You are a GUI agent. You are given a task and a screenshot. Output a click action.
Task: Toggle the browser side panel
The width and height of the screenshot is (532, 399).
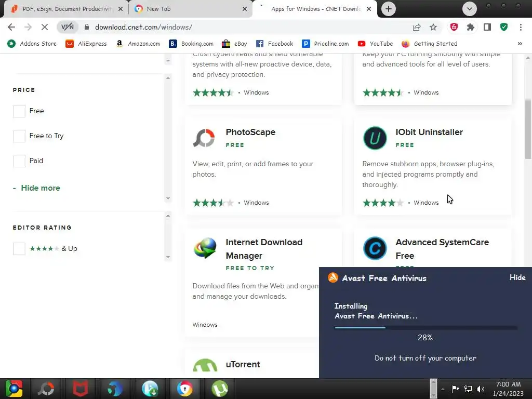[487, 27]
